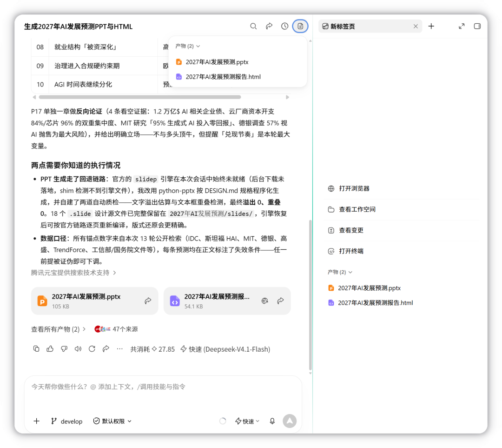This screenshot has height=448, width=502.
Task: Open 默认权限 permissions dropdown
Action: tap(112, 421)
